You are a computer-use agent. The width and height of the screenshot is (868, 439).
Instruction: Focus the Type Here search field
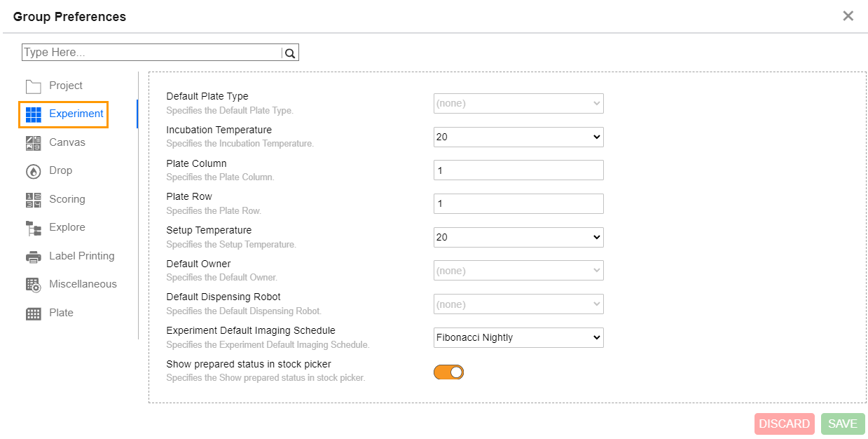click(x=151, y=53)
